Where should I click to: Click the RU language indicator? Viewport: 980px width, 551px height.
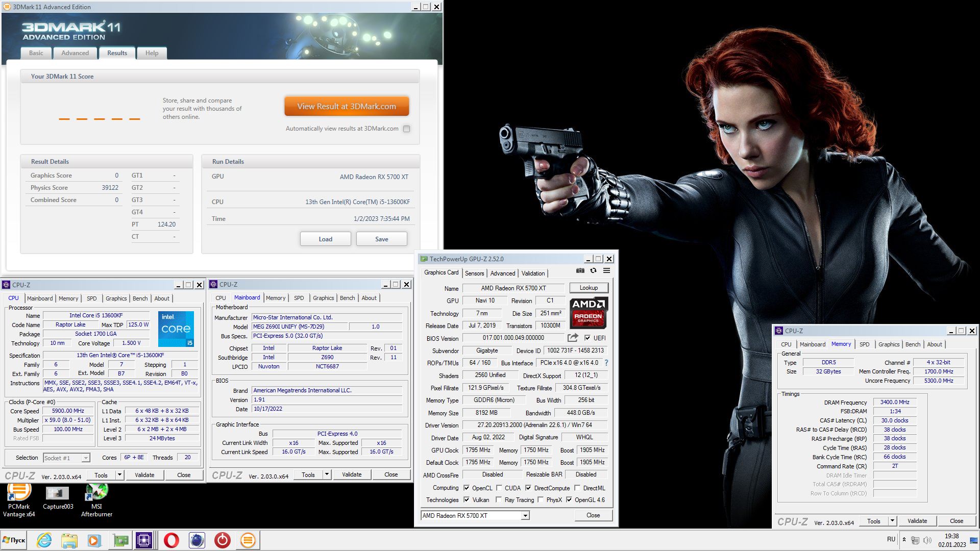[x=891, y=539]
